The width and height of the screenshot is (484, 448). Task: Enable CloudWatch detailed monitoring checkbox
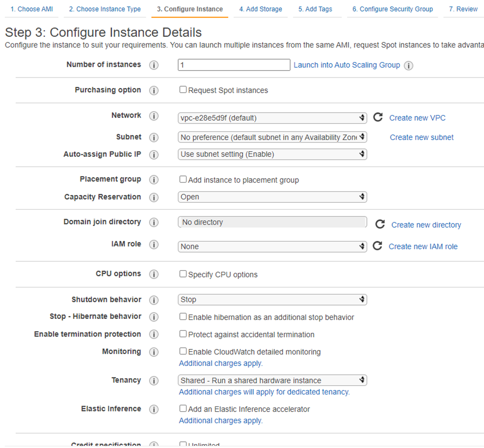point(183,351)
